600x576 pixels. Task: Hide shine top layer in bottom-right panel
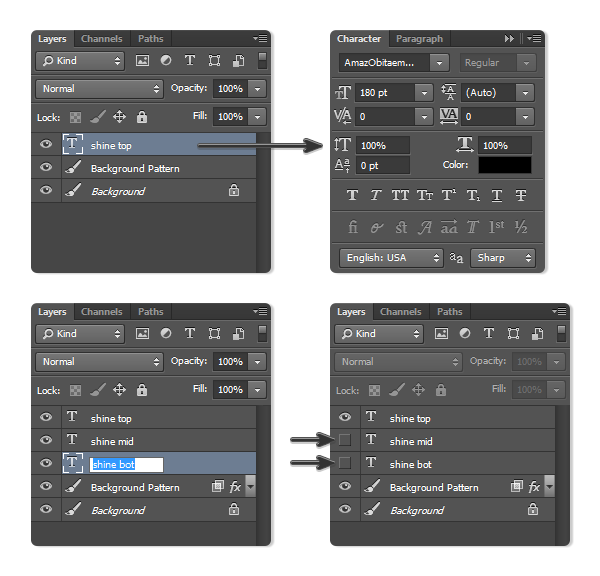pos(345,417)
